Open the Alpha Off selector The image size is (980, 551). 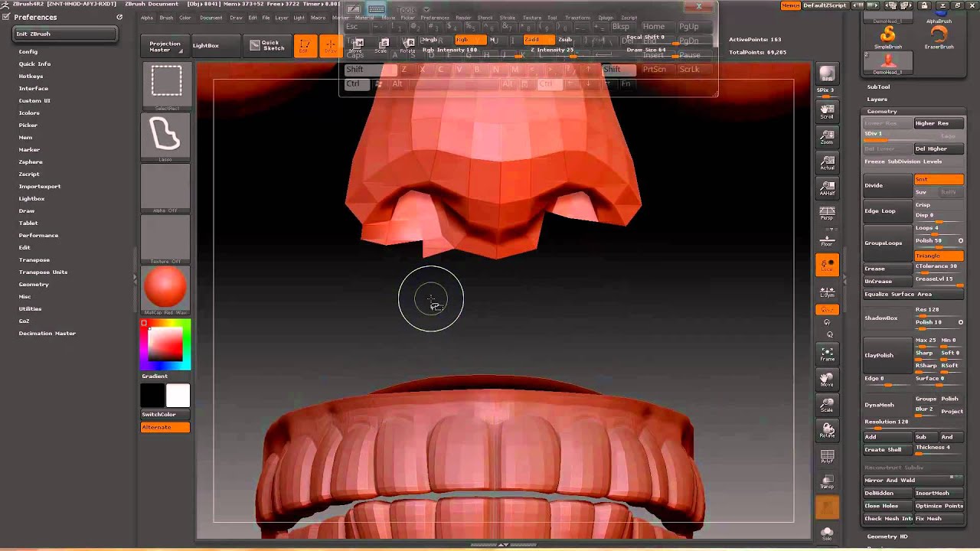(x=165, y=188)
